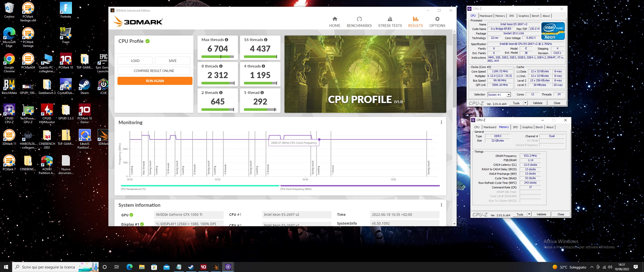Viewport: 644px width, 272px height.
Task: Open About tab in bottom CPU-Z
Action: click(550, 127)
